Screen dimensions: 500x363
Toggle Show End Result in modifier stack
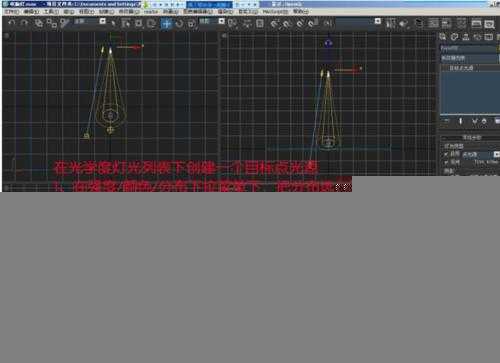point(461,121)
